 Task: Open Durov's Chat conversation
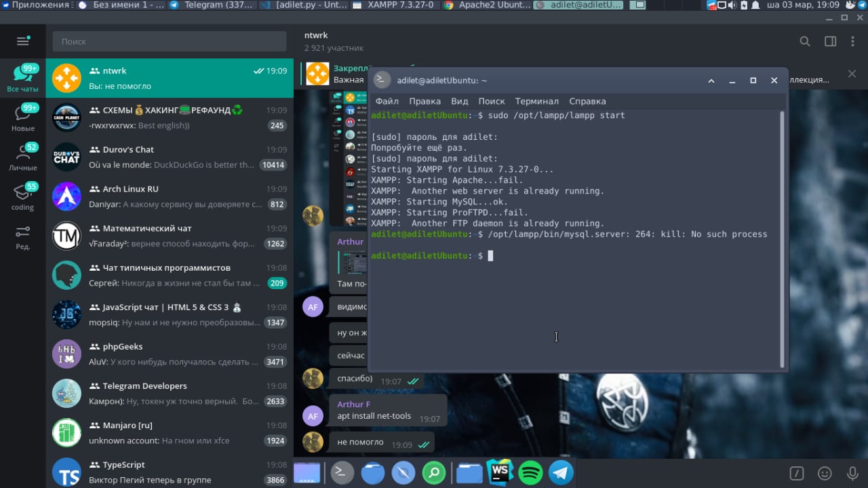[x=170, y=157]
